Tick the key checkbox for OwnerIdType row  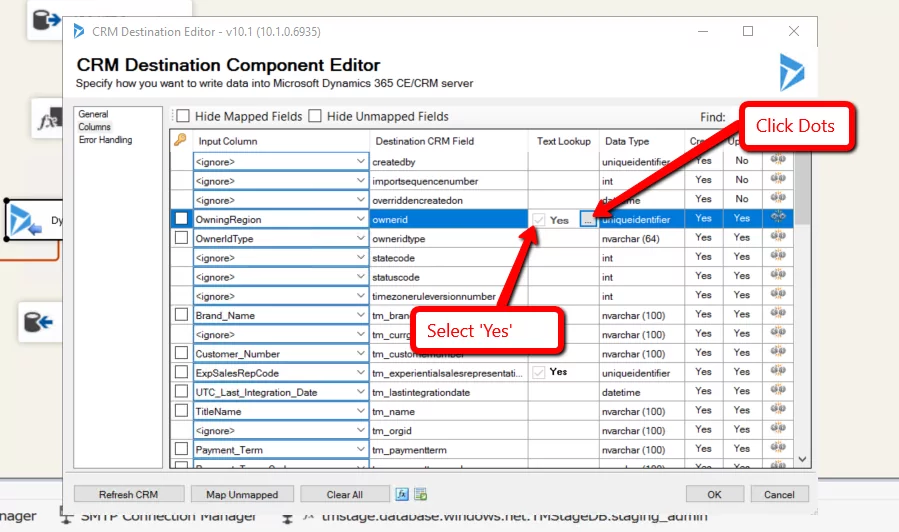181,237
